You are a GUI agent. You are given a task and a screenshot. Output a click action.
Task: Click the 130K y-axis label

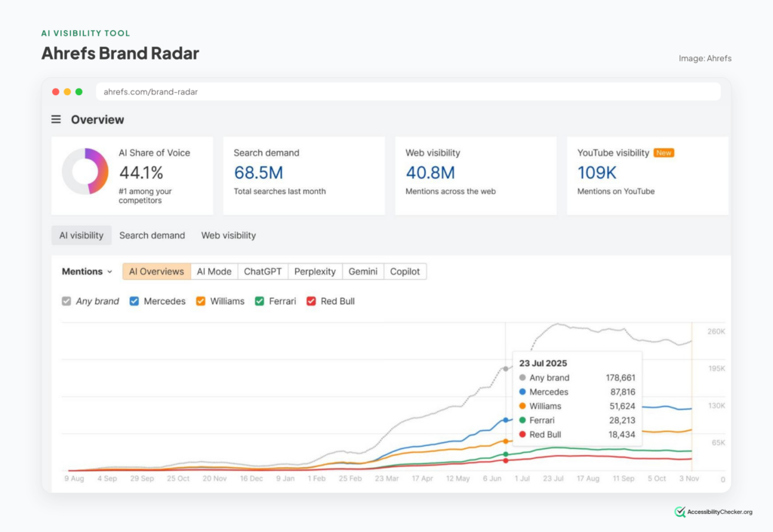coord(716,406)
